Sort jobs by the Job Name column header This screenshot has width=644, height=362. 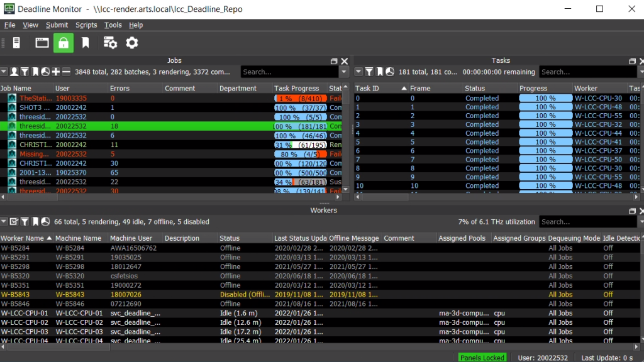coord(27,88)
